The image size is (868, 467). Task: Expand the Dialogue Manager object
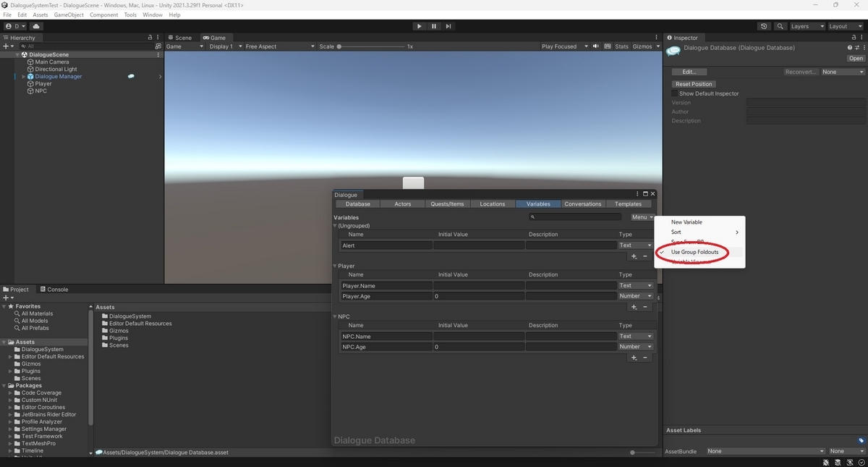(x=23, y=76)
